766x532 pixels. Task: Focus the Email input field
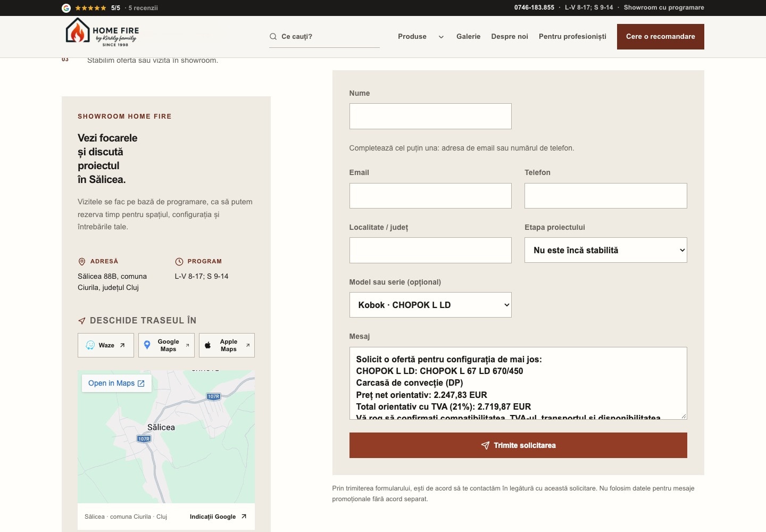pos(430,196)
